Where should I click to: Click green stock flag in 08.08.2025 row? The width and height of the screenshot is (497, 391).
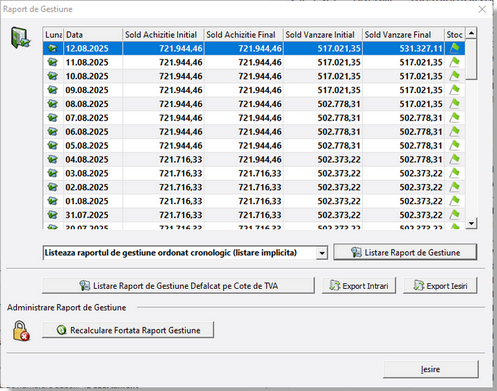click(x=455, y=104)
